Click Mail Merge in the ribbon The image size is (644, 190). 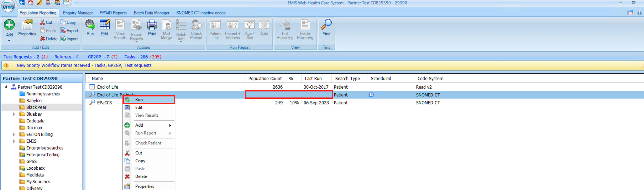coord(166,30)
